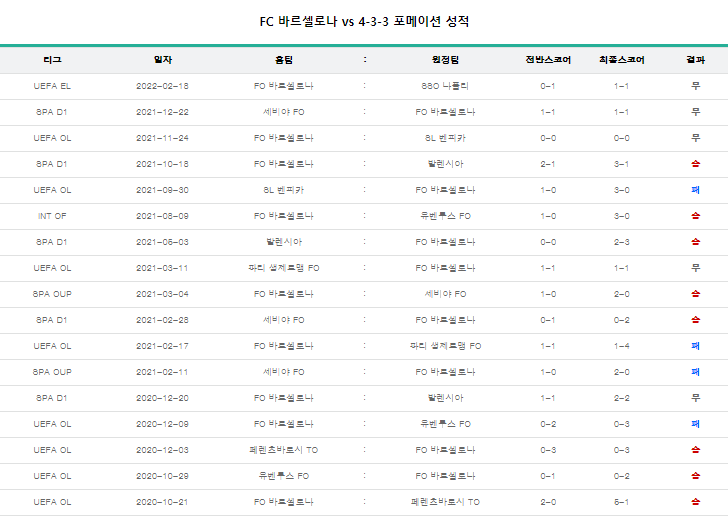The image size is (728, 516).
Task: Click the '무' result in the 2021-03-11 row
Action: coord(695,268)
